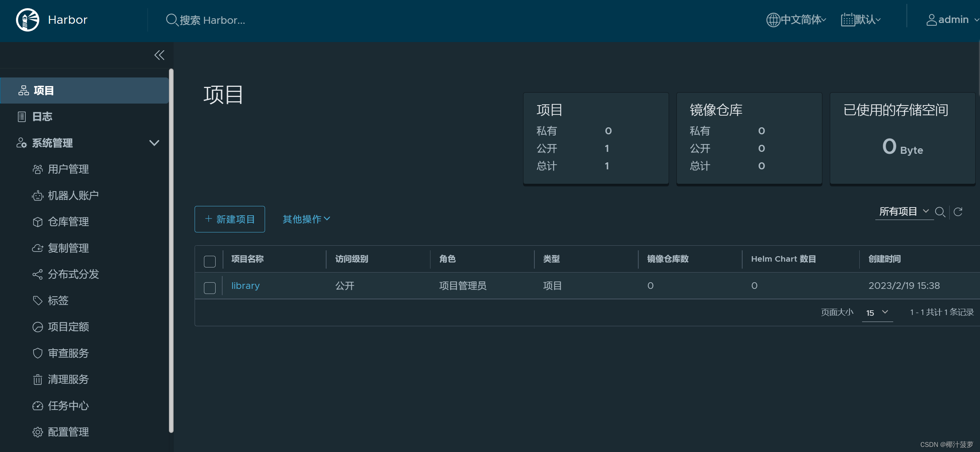
Task: Click the 类型 column header
Action: (551, 259)
